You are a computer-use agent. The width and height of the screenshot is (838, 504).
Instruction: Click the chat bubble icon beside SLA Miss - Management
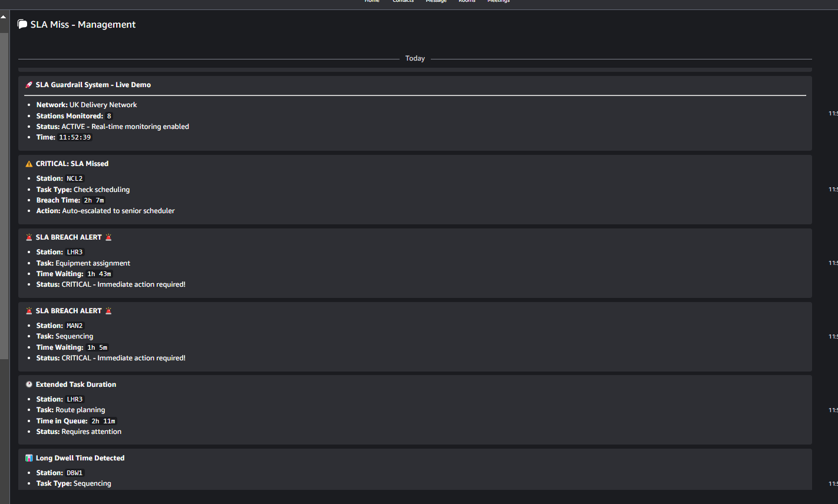tap(22, 24)
